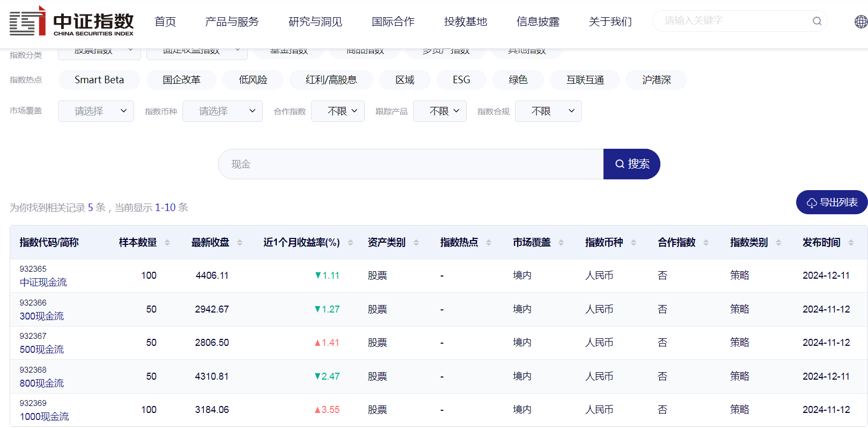Open the 产品与服务 menu

232,21
